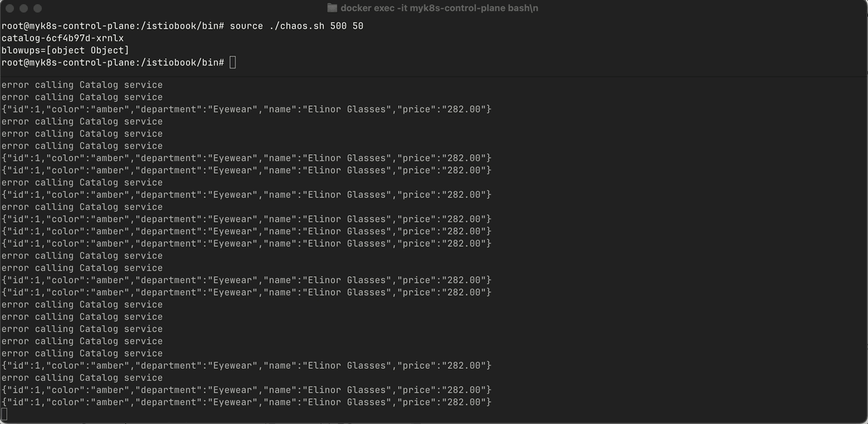Screen dimensions: 868x424
Task: Click the price value in bottom JSON line
Action: 464,402
